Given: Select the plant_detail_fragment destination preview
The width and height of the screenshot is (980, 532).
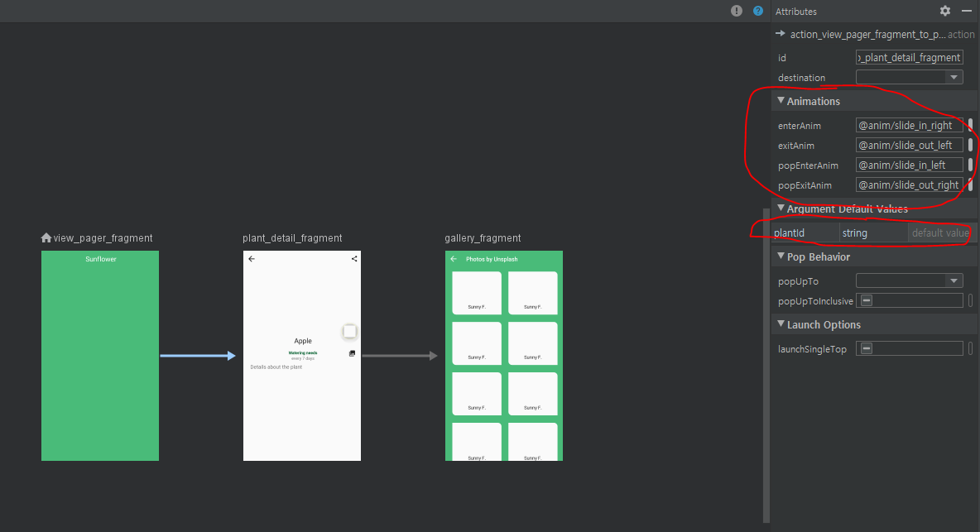Looking at the screenshot, I should [x=302, y=356].
